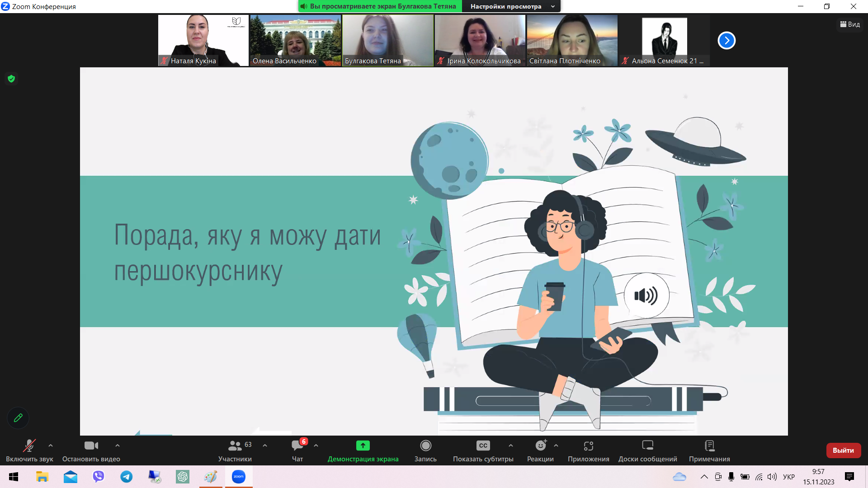The image size is (868, 488).
Task: Toggle camera with Остановить видео
Action: click(x=91, y=446)
